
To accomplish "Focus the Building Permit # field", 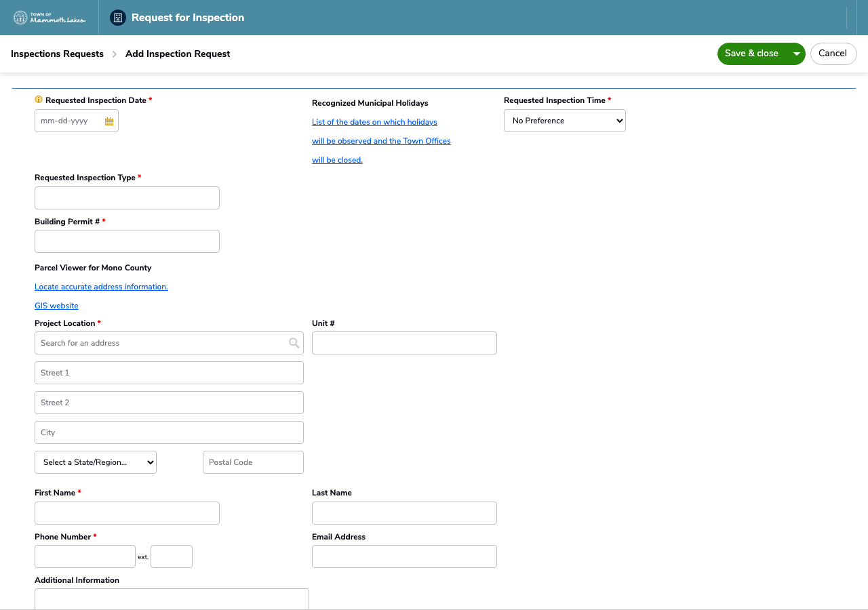I will pyautogui.click(x=127, y=241).
